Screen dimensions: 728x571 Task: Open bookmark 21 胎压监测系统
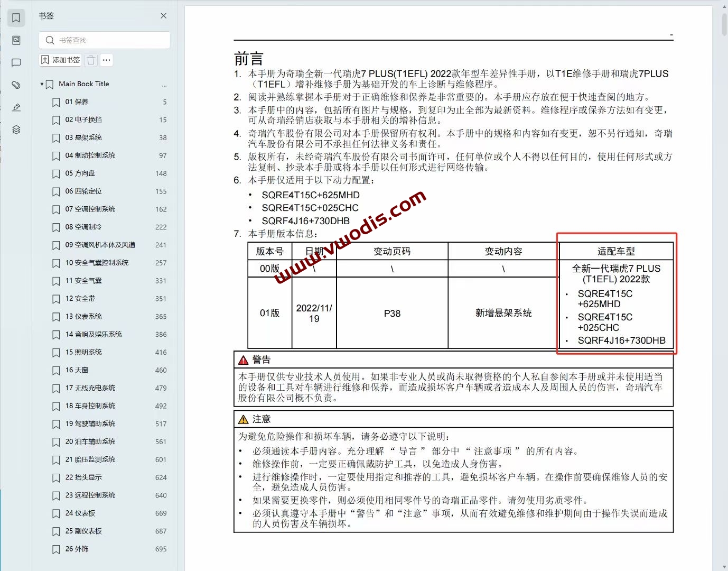tap(90, 459)
